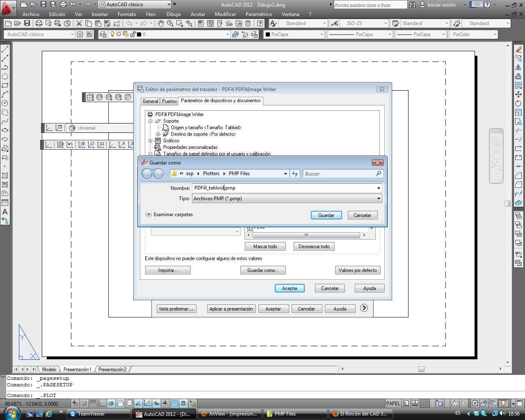Image resolution: width=525 pixels, height=420 pixels.
Task: Click the refresh icon in Guardar como dialog
Action: tap(294, 173)
